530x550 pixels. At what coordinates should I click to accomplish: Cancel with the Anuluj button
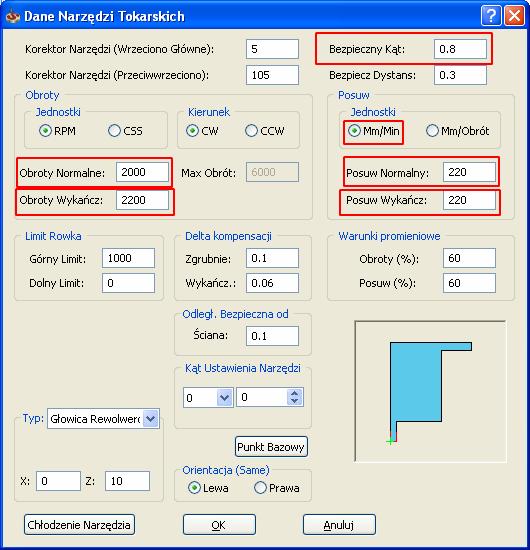339,525
